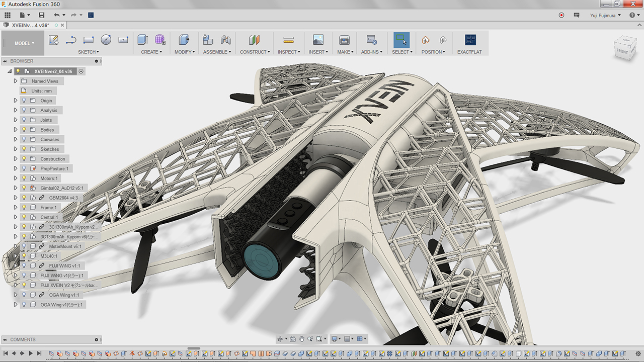Expand the Named Views tree node
644x362 pixels.
(x=16, y=81)
